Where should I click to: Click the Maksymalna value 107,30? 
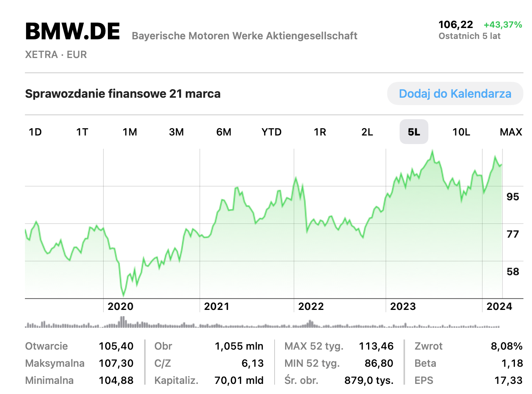[x=116, y=363]
